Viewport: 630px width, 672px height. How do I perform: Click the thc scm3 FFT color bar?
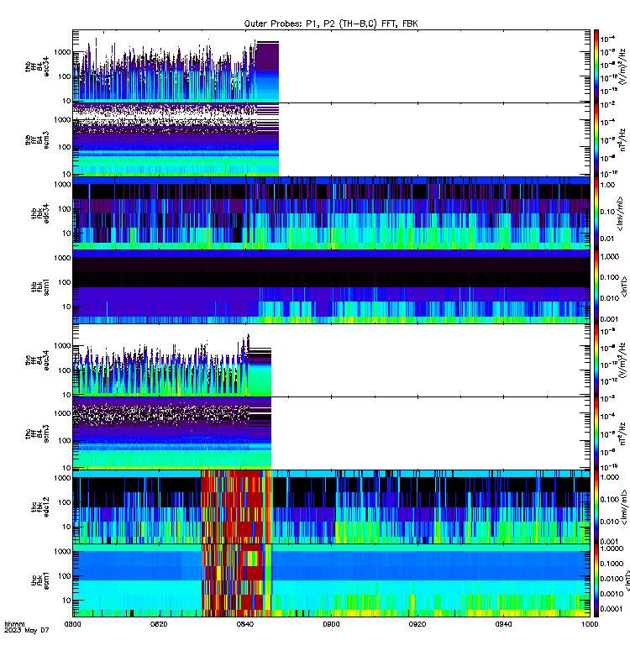(x=596, y=433)
